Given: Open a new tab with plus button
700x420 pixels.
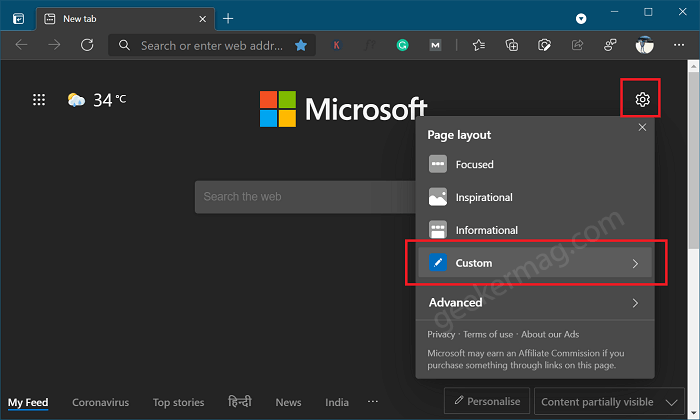Looking at the screenshot, I should [228, 19].
